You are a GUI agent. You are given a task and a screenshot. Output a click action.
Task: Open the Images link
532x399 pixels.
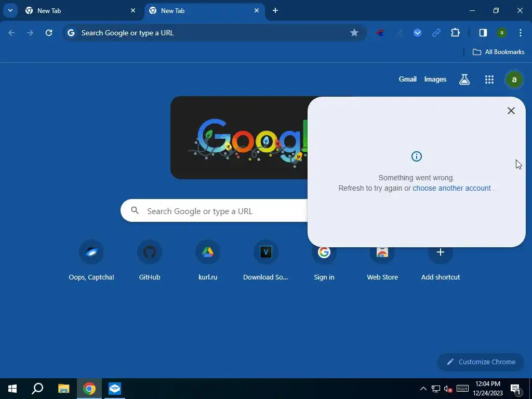click(435, 79)
